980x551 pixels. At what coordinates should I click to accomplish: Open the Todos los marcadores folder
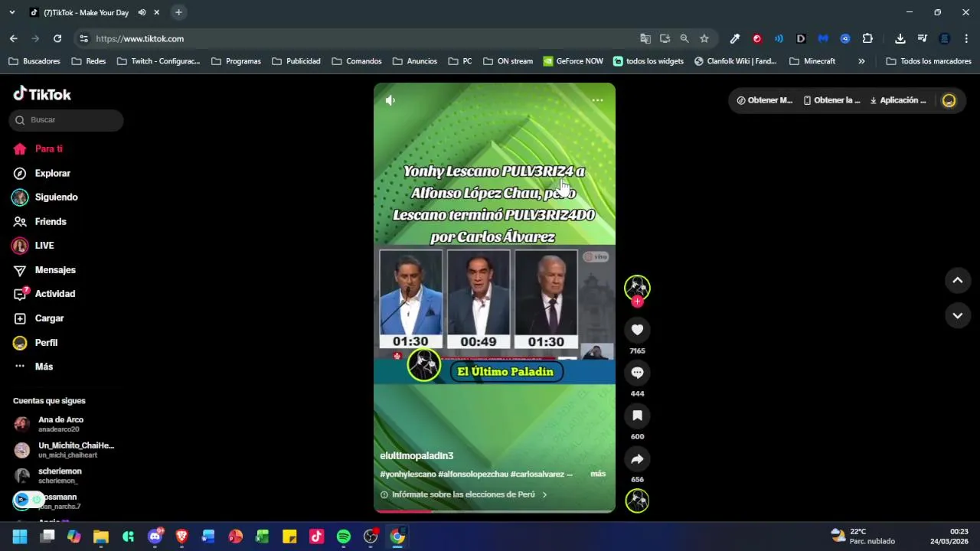929,61
